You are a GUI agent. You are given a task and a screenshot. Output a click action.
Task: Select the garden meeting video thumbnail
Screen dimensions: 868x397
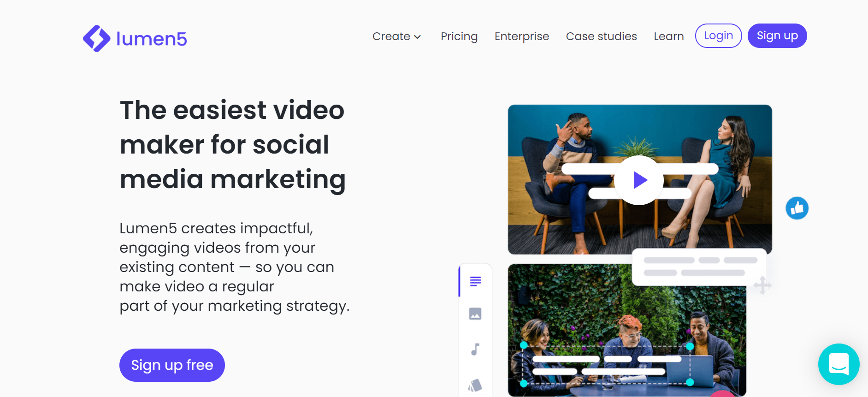coord(627,330)
